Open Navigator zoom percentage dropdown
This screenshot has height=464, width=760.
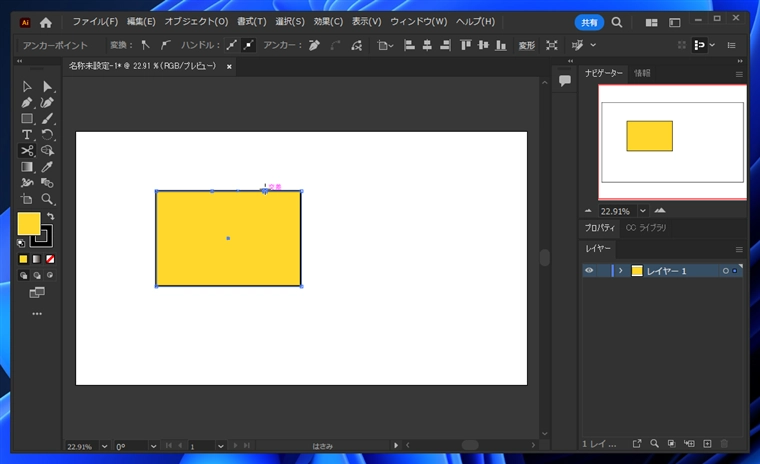tap(643, 211)
